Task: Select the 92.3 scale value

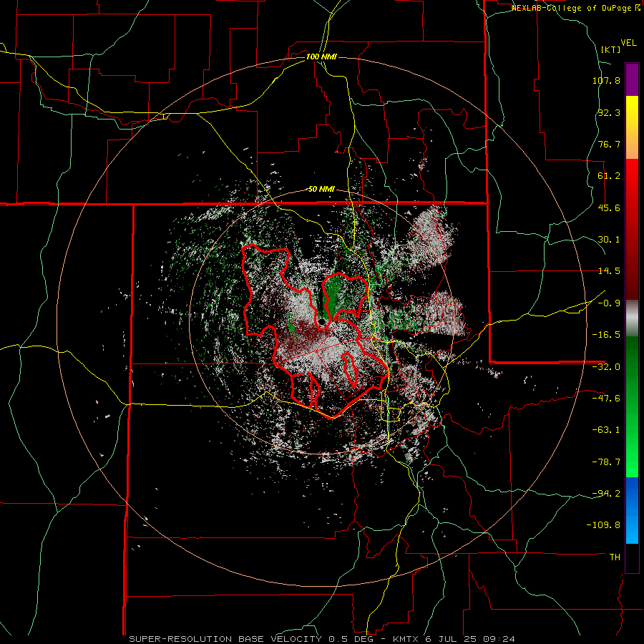Action: 609,112
